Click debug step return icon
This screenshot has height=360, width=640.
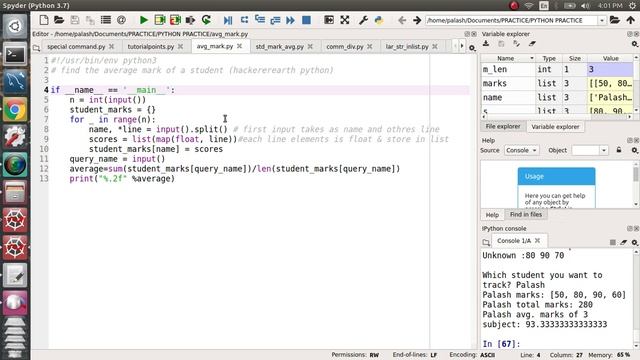(x=275, y=20)
